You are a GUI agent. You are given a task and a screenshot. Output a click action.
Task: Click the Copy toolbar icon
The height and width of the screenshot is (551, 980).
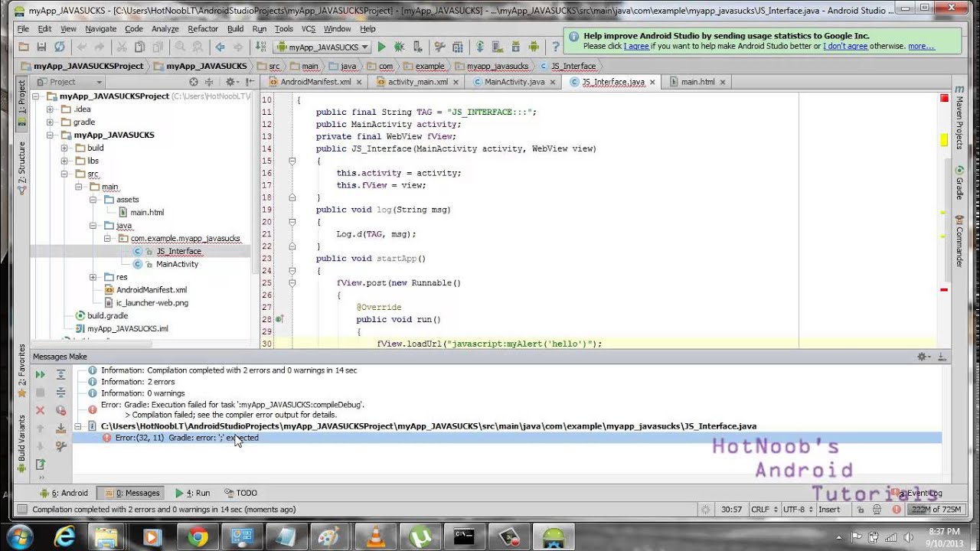coord(138,47)
